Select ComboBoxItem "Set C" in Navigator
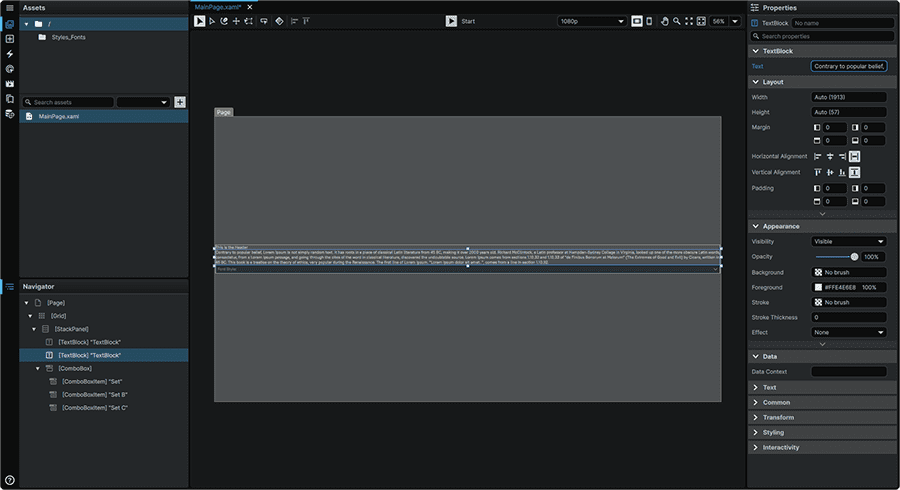Screen dimensions: 900x490 point(95,408)
